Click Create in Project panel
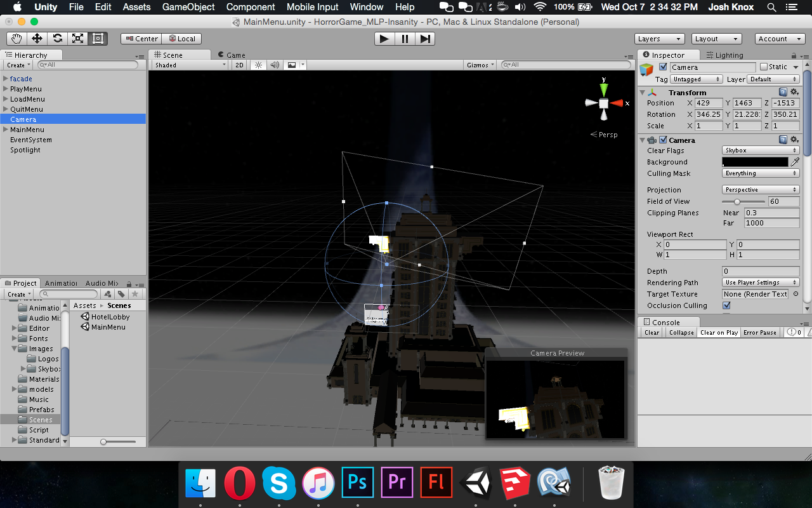The height and width of the screenshot is (508, 812). pyautogui.click(x=18, y=294)
